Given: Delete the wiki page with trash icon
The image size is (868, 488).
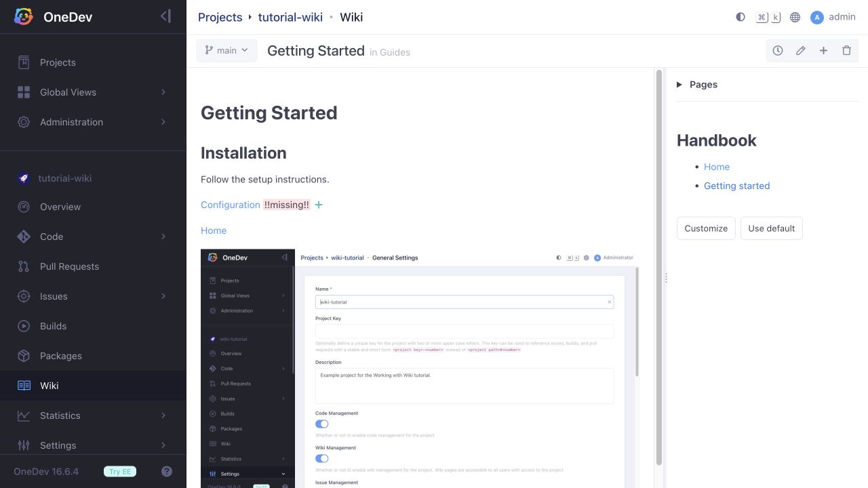Looking at the screenshot, I should point(846,51).
